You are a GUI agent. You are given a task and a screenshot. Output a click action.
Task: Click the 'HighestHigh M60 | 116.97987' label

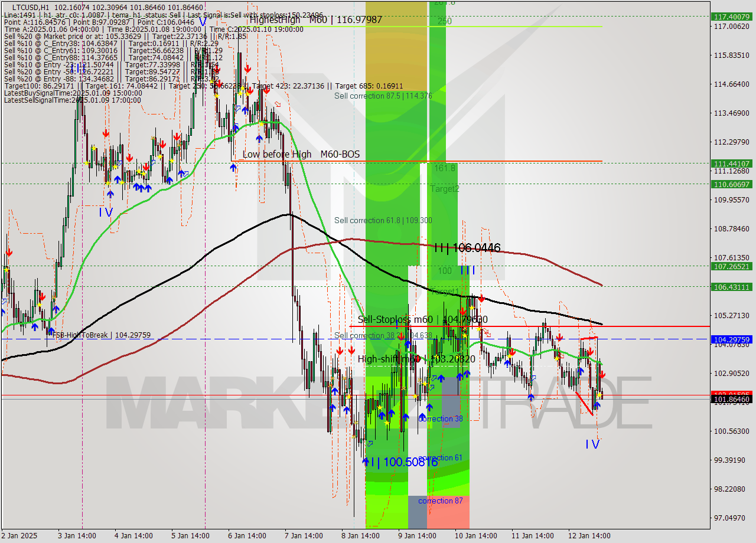(x=315, y=20)
